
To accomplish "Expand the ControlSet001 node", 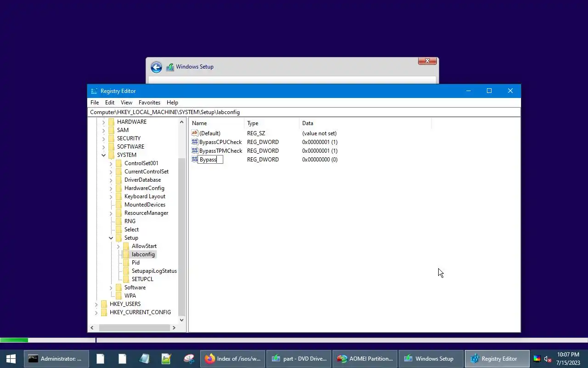I will (111, 163).
